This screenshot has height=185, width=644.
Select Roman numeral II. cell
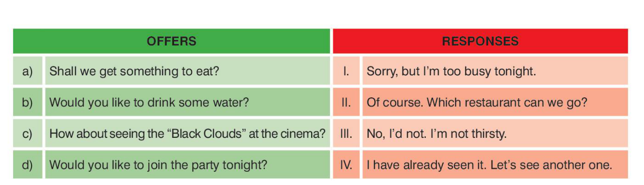[346, 102]
